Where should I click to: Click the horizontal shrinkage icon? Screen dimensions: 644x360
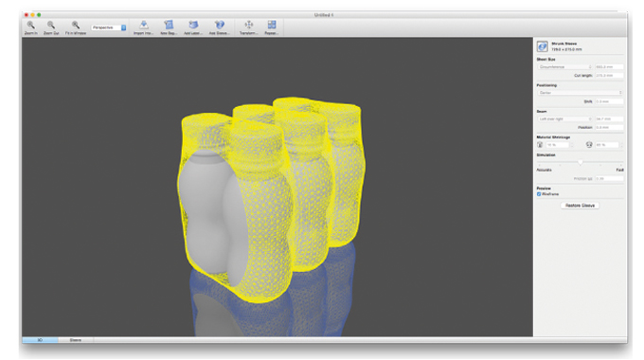589,145
